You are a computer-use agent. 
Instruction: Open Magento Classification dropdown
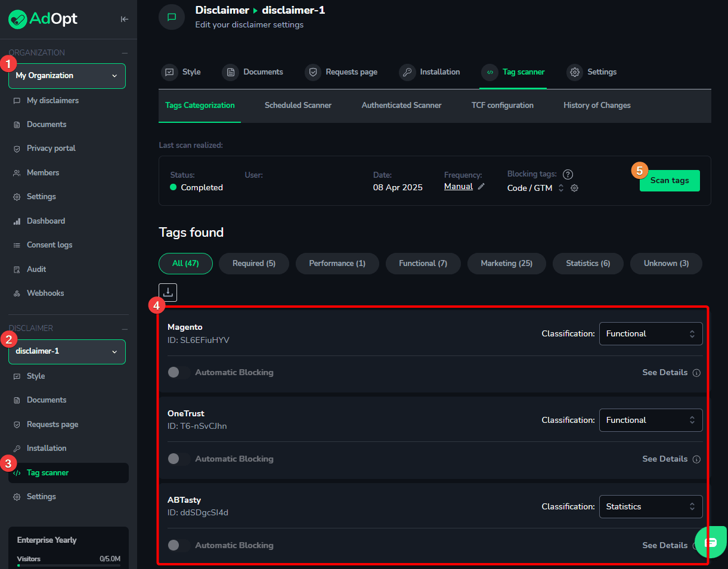[650, 333]
